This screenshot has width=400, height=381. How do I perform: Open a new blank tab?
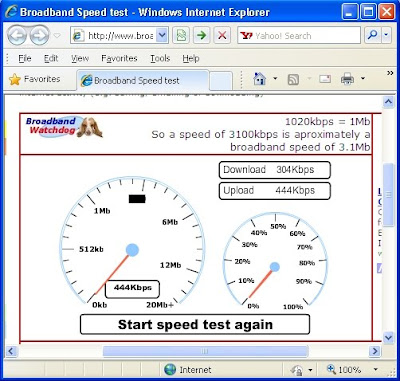(x=221, y=81)
